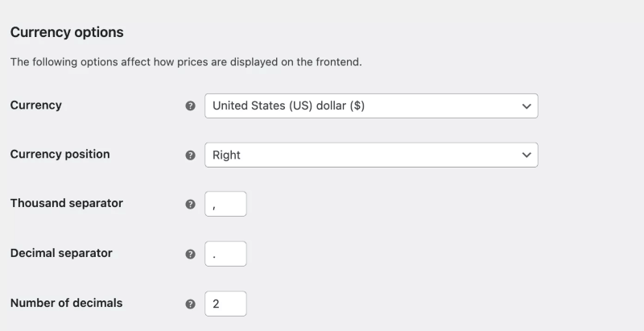Viewport: 644px width, 331px height.
Task: Click help icon beside Decimal separator
Action: (191, 254)
